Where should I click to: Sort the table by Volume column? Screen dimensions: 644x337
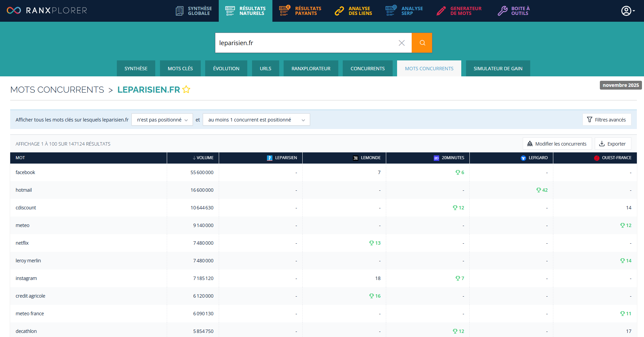[203, 158]
